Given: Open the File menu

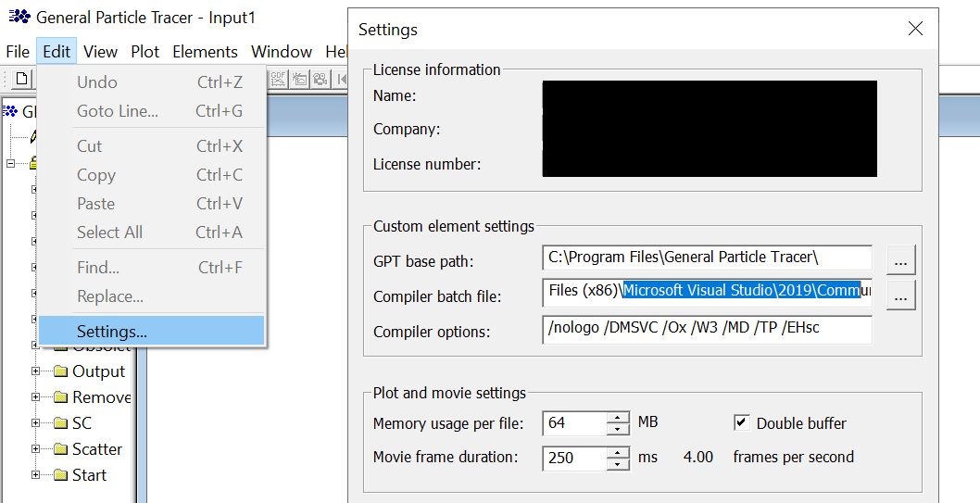Looking at the screenshot, I should (x=18, y=51).
